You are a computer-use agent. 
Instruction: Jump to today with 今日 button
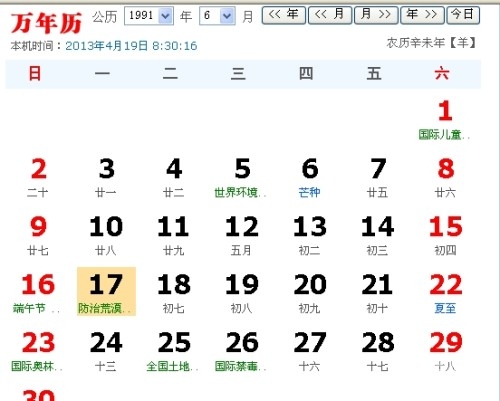pos(463,15)
